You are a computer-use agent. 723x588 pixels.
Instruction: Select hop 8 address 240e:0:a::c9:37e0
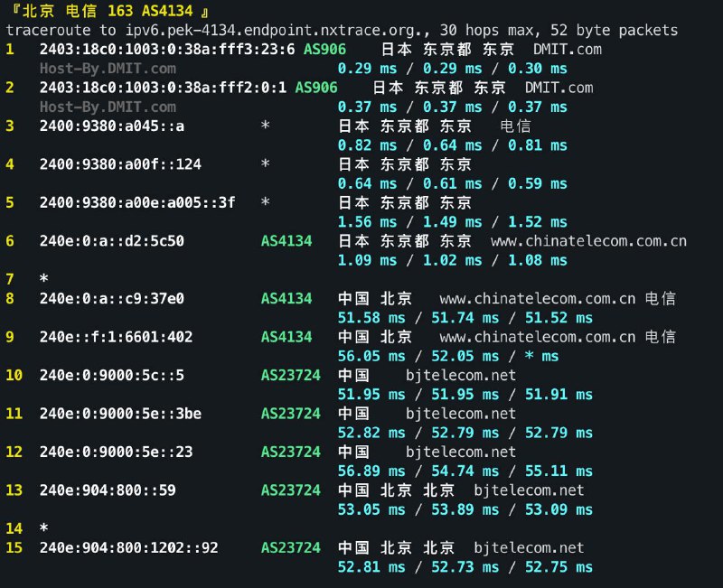pos(111,298)
